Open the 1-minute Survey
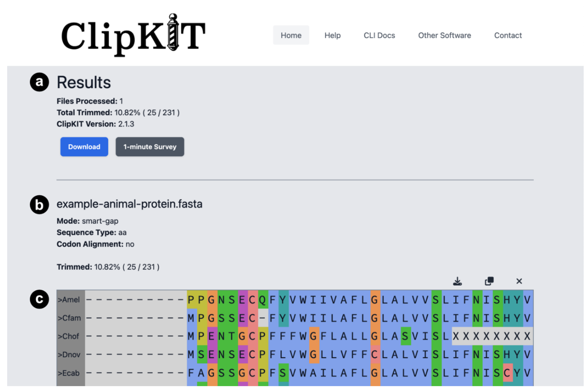This screenshot has width=588, height=392. (150, 147)
